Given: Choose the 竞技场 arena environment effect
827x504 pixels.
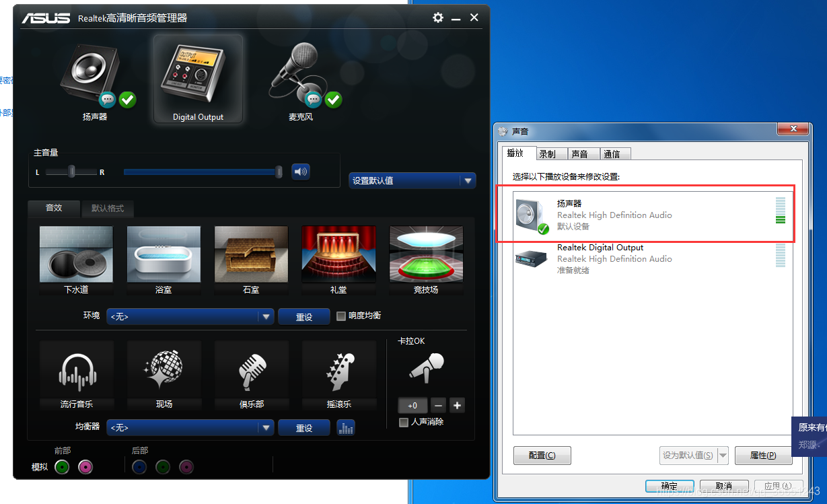Looking at the screenshot, I should coord(426,255).
